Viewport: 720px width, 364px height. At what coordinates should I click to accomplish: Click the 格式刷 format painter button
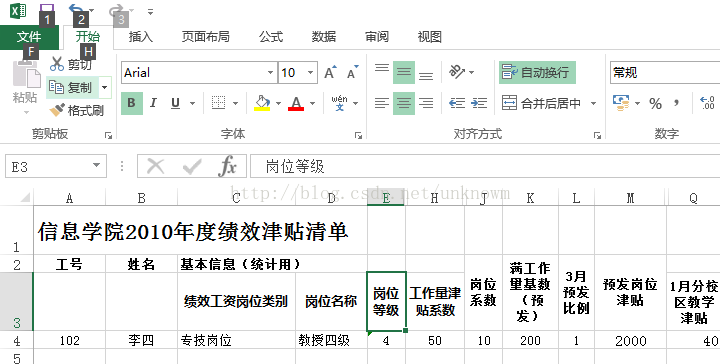tap(76, 110)
